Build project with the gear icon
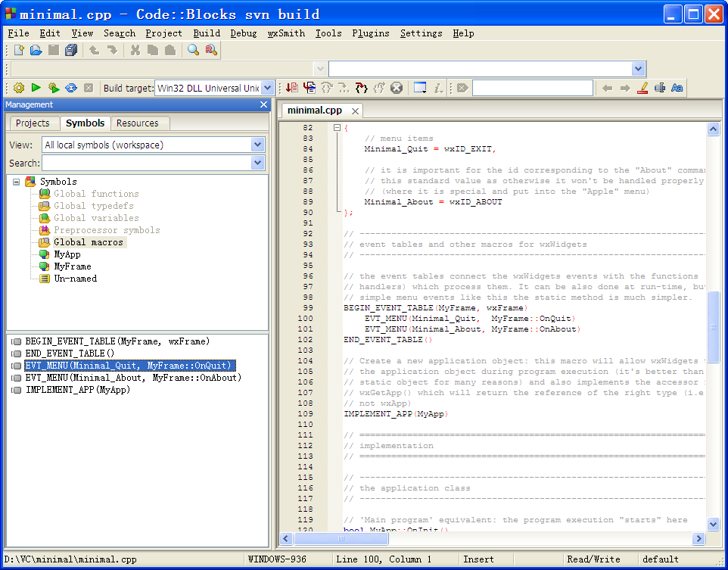Viewport: 728px width, 570px height. point(19,88)
